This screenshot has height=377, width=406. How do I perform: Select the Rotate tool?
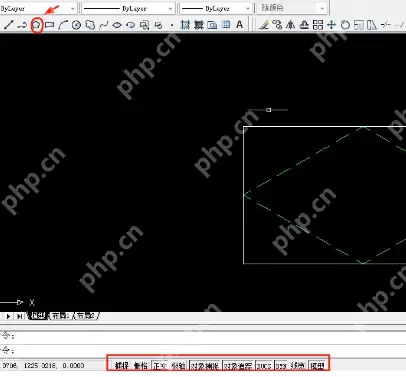click(x=345, y=25)
